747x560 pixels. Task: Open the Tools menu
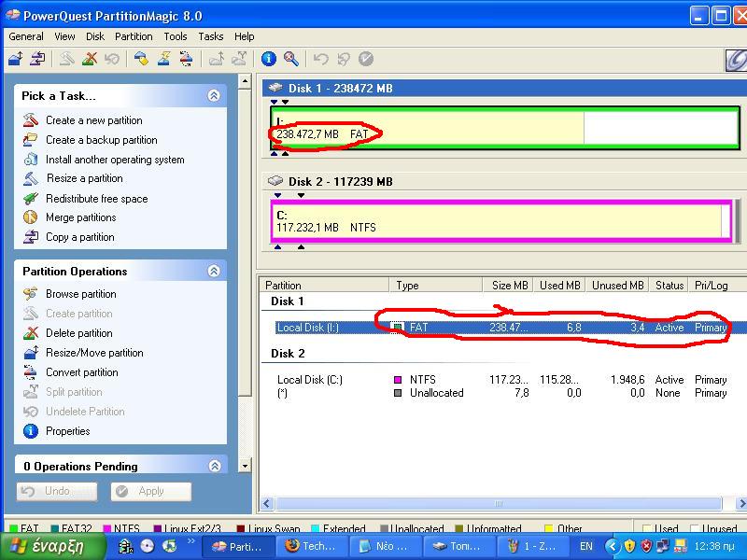[x=176, y=36]
